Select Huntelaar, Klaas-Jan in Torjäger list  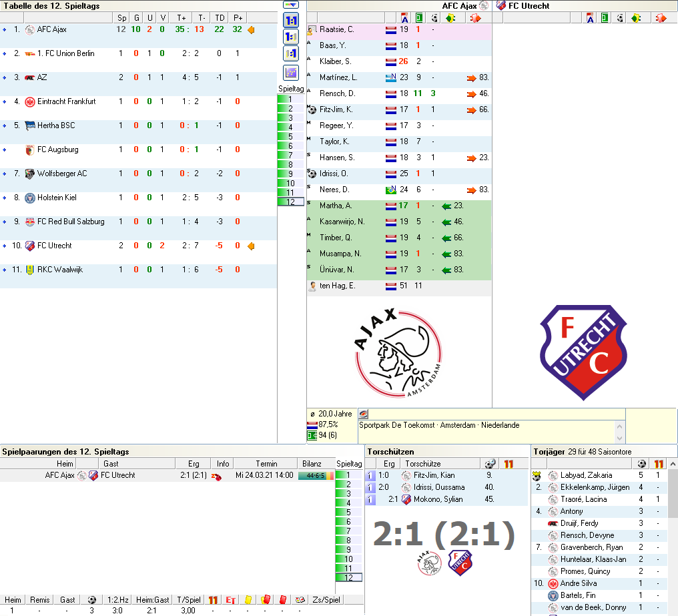(600, 559)
